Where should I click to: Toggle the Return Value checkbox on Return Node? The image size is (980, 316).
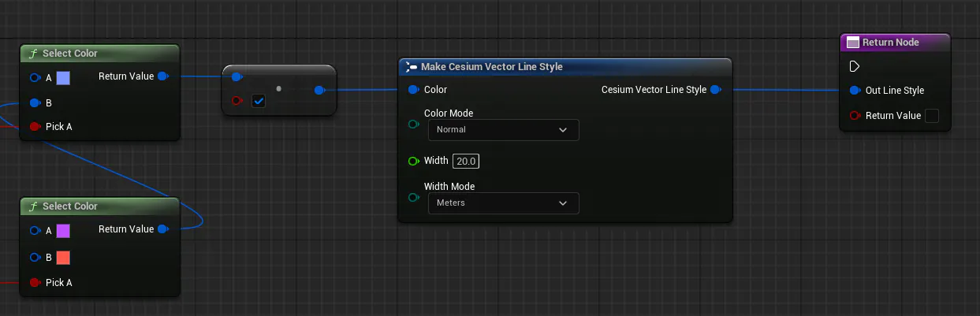pos(932,116)
